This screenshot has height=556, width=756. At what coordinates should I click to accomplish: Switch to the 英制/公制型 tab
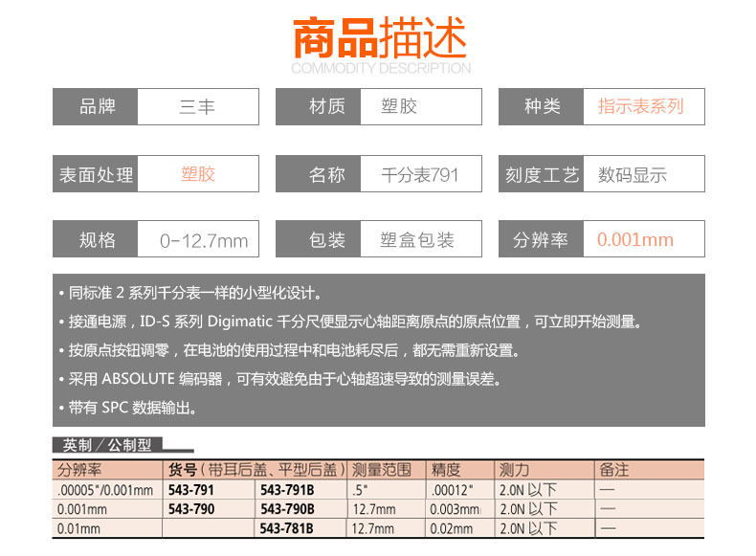107,445
